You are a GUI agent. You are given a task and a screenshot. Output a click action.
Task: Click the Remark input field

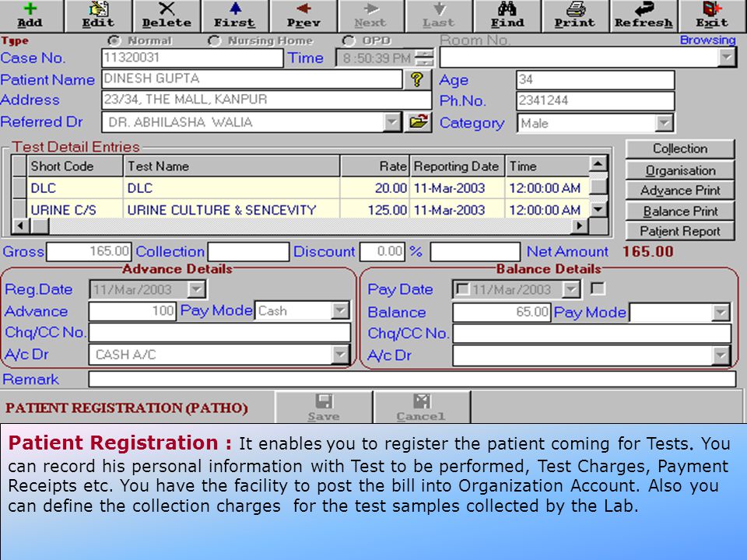click(412, 379)
